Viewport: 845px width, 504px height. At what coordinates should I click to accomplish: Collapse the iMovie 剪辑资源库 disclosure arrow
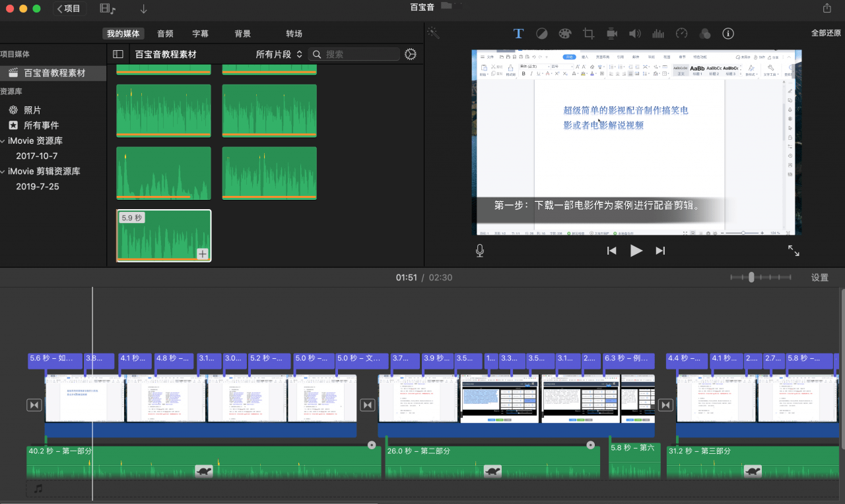click(3, 171)
